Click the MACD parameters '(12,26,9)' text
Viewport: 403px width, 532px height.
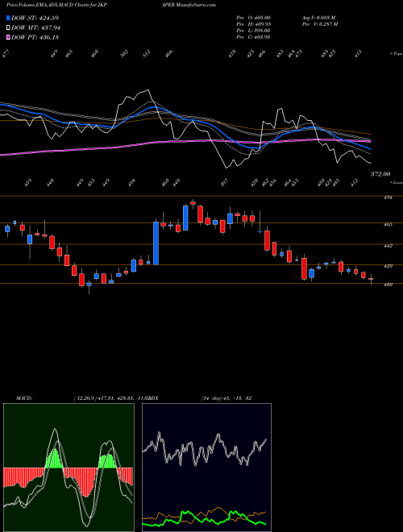pyautogui.click(x=85, y=398)
